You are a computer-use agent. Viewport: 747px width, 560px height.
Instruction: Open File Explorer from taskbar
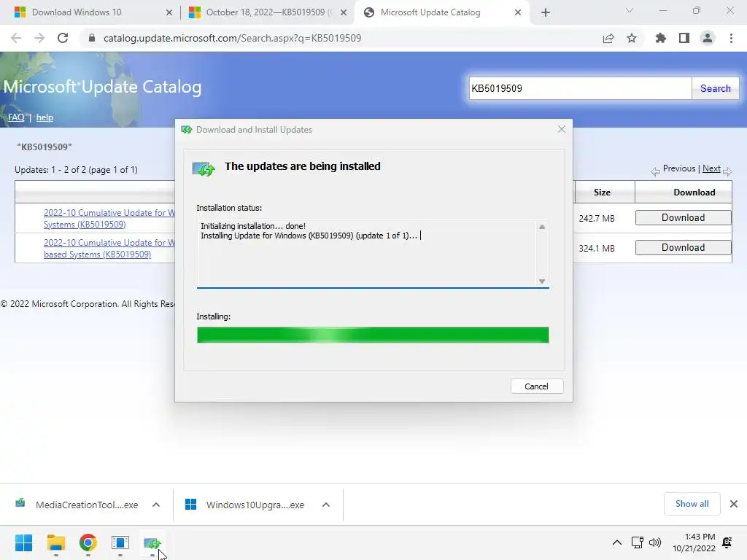click(x=55, y=542)
